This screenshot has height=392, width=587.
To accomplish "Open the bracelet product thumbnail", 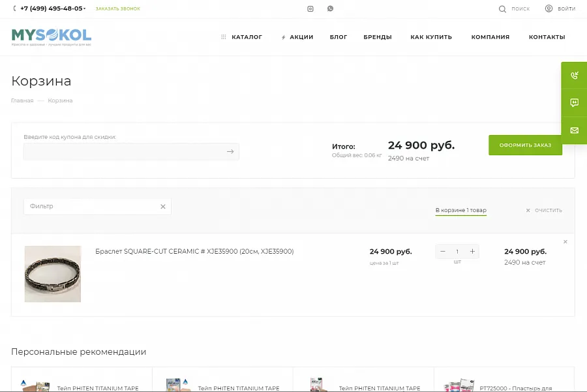I will tap(53, 274).
